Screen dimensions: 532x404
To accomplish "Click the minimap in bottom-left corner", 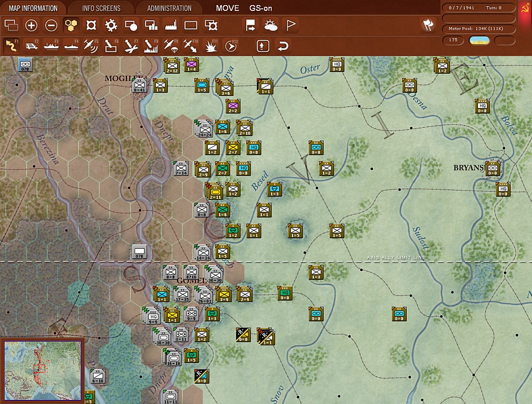I will point(43,371).
